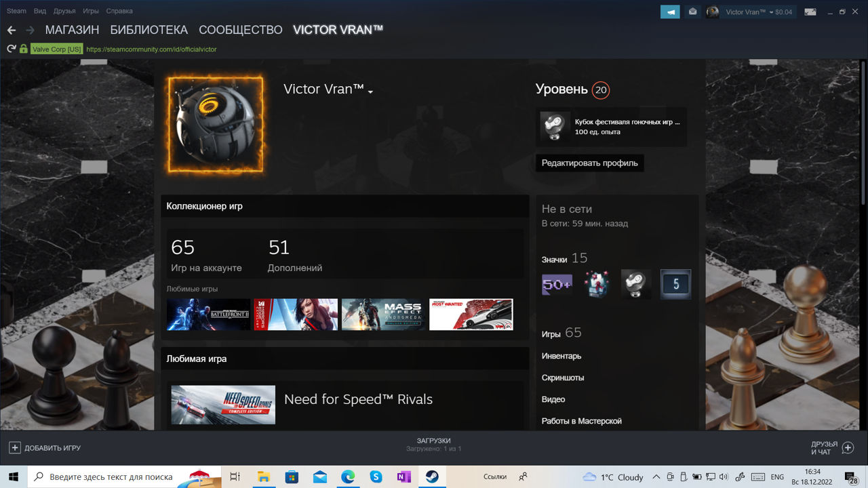Open the Mass Effect Andromeda thumbnail
This screenshot has width=868, height=488.
(383, 314)
